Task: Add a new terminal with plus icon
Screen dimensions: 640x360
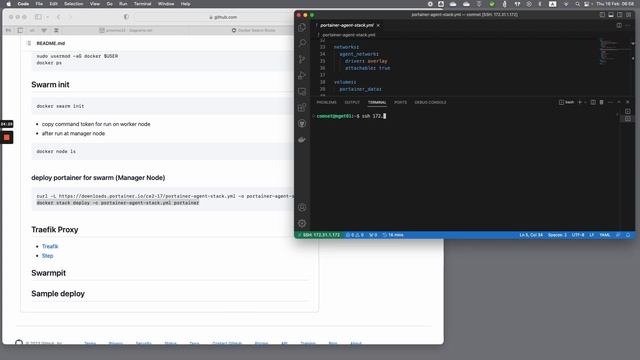Action: 580,102
